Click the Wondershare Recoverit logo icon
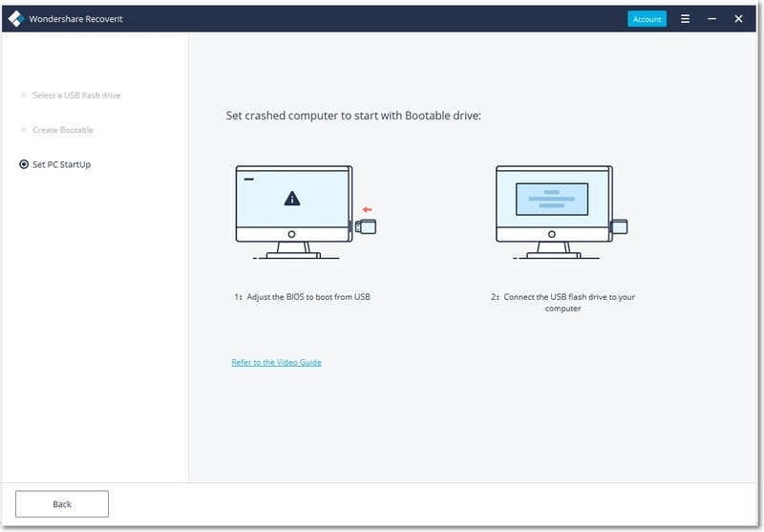The width and height of the screenshot is (764, 532). click(16, 18)
